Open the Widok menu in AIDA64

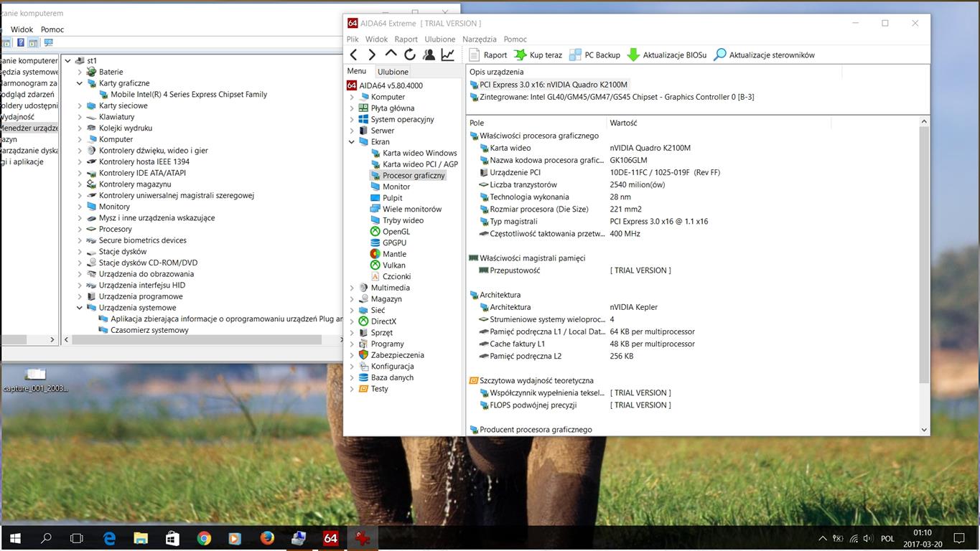point(376,39)
